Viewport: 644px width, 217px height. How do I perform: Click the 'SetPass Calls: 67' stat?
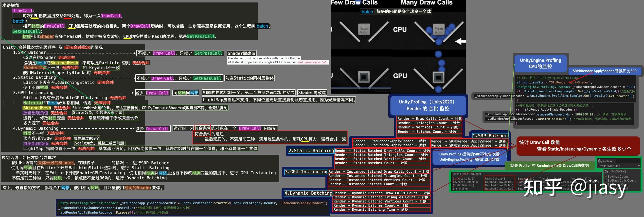click(464, 179)
